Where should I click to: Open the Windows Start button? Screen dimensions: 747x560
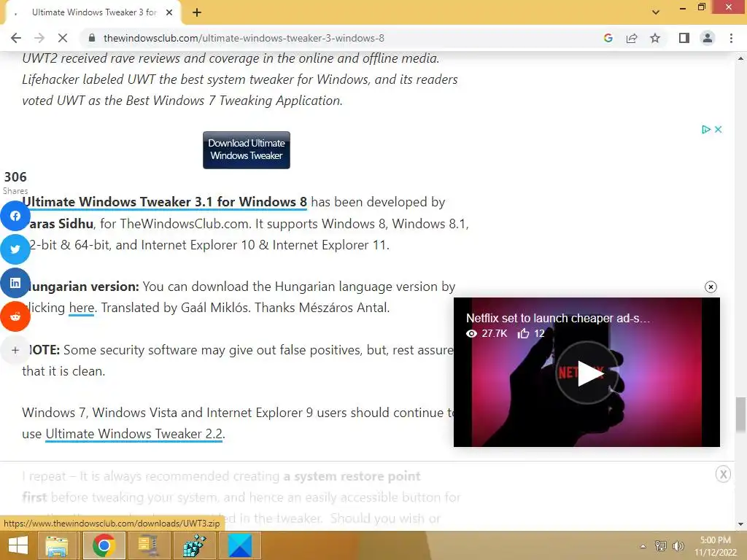(18, 545)
